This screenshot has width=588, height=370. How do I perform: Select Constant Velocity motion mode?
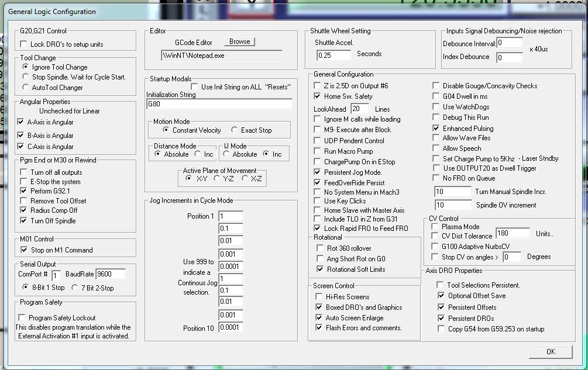point(166,130)
